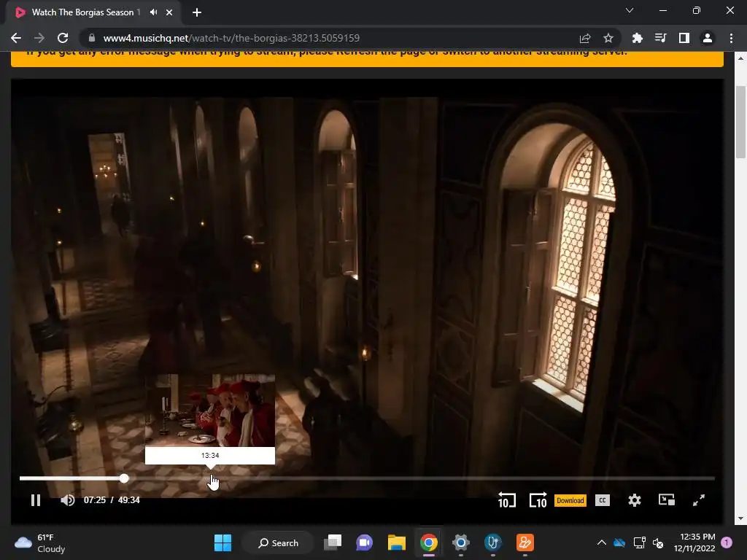Switch to Google Chrome taskbar icon
Viewport: 747px width, 560px height.
coord(429,542)
